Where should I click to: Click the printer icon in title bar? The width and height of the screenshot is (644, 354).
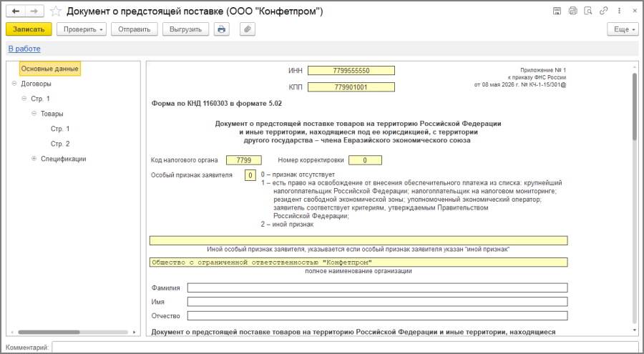click(572, 11)
